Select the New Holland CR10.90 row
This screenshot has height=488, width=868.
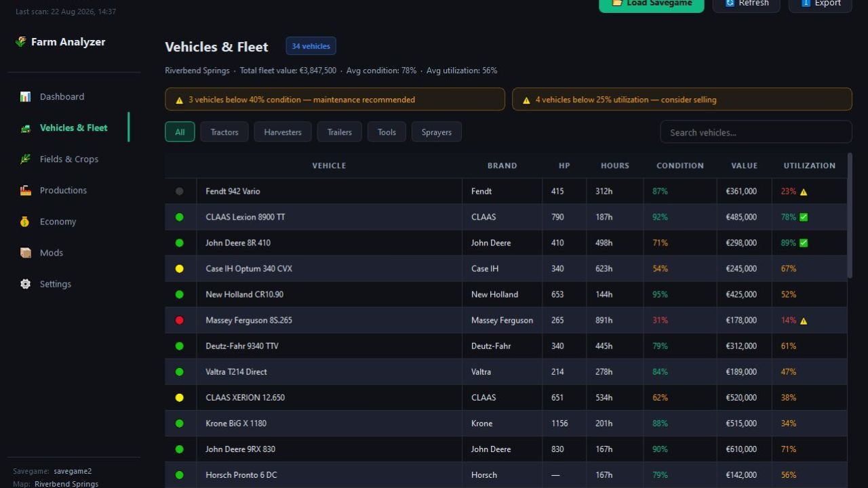coord(506,295)
